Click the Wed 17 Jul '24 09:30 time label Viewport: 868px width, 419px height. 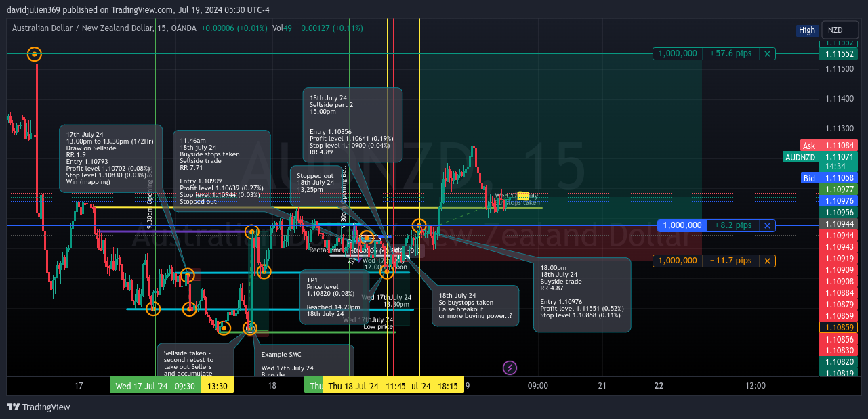click(155, 386)
